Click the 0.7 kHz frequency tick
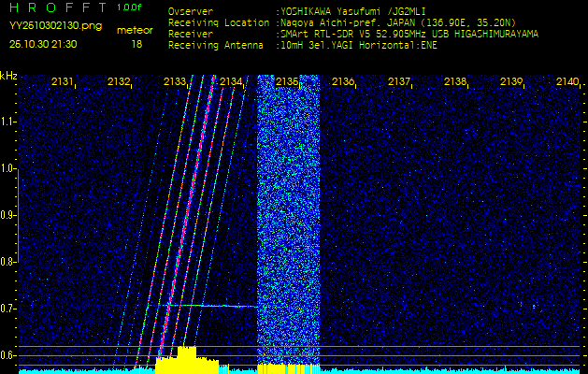The height and width of the screenshot is (374, 588). 8,308
